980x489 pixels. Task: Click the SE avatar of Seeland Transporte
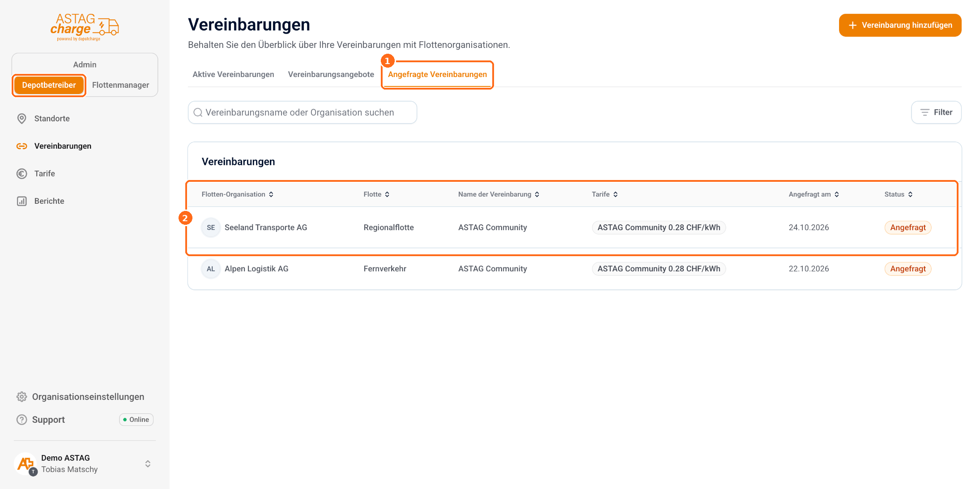[211, 227]
